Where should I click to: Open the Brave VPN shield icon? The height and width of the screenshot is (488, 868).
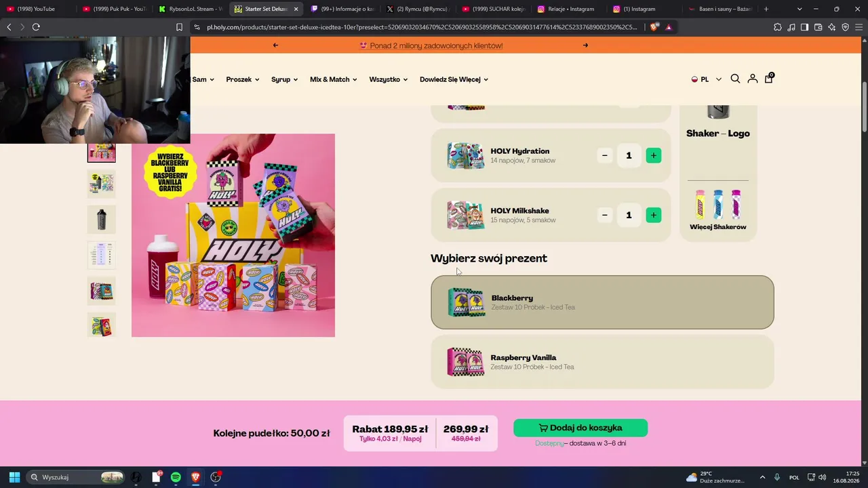click(x=845, y=27)
